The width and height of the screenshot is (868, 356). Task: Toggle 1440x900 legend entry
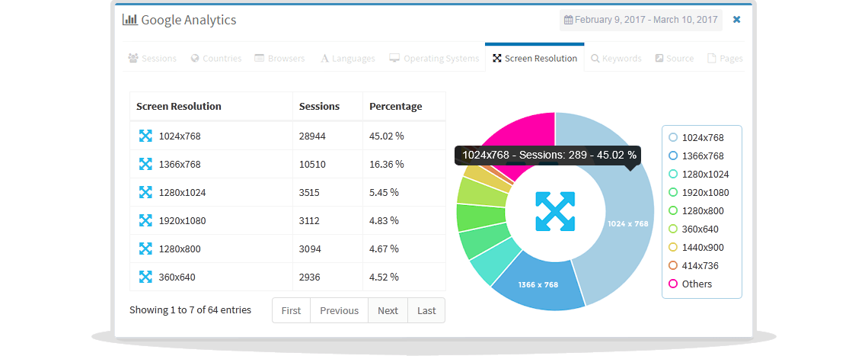click(697, 247)
